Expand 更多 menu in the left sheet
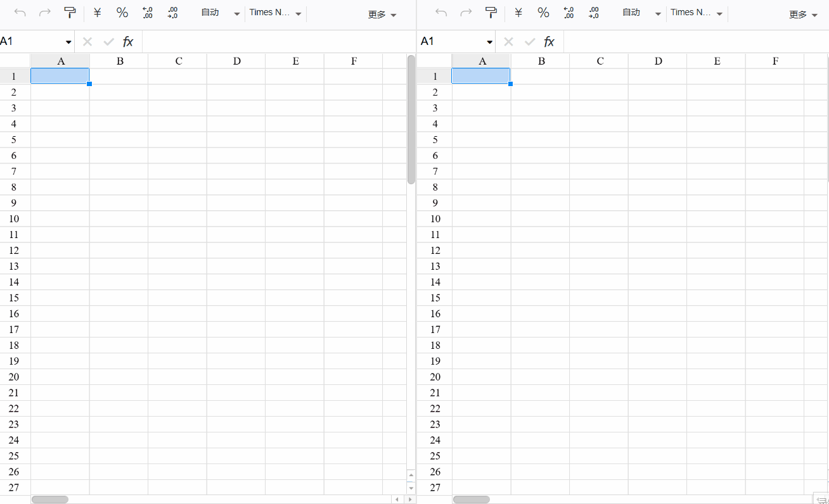The width and height of the screenshot is (829, 504). tap(382, 15)
